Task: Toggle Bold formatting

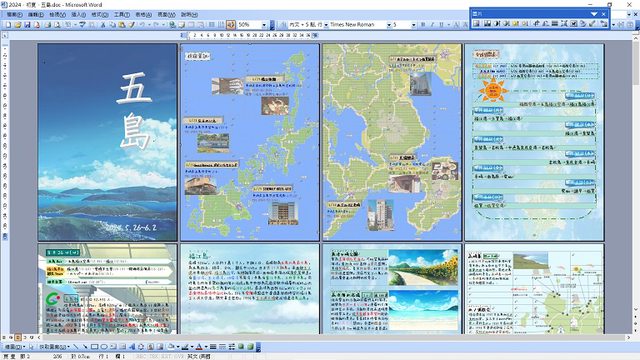Action: [423, 25]
